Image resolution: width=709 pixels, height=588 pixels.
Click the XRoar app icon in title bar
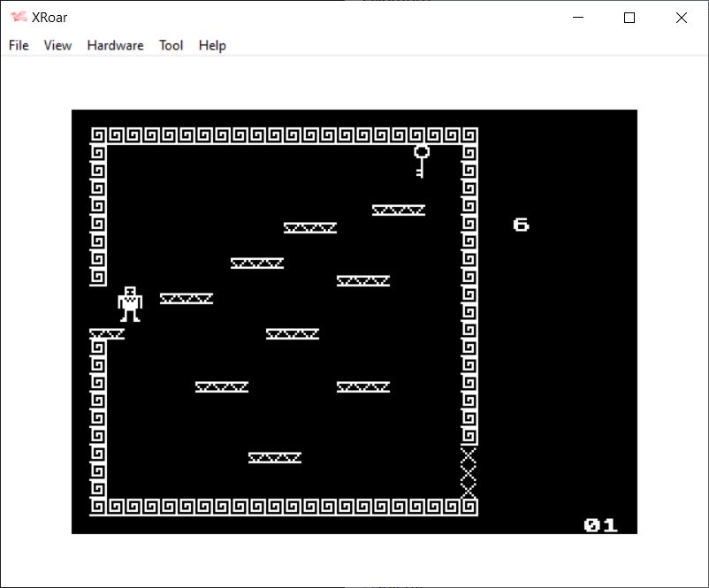click(x=18, y=17)
